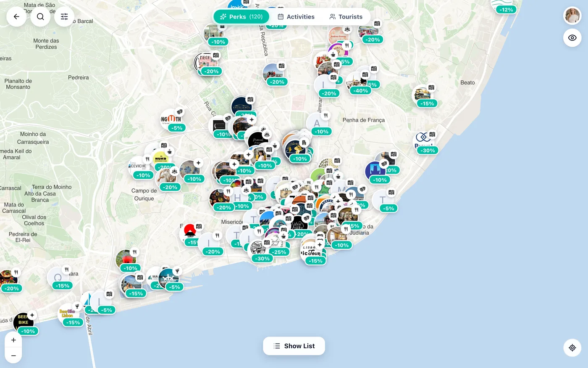Open the search magnifier button
Image resolution: width=588 pixels, height=368 pixels.
point(40,17)
